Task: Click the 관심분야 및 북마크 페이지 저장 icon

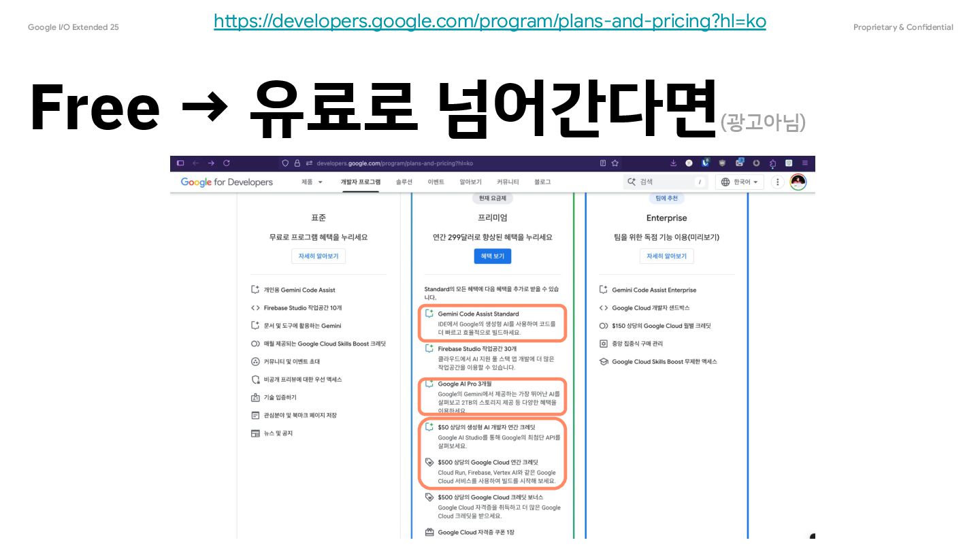Action: point(255,415)
